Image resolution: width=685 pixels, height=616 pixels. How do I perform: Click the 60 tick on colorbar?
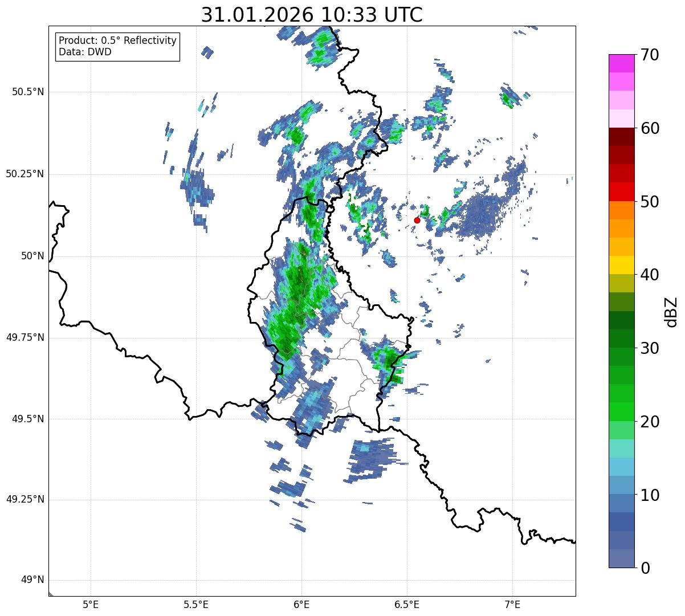tap(650, 128)
